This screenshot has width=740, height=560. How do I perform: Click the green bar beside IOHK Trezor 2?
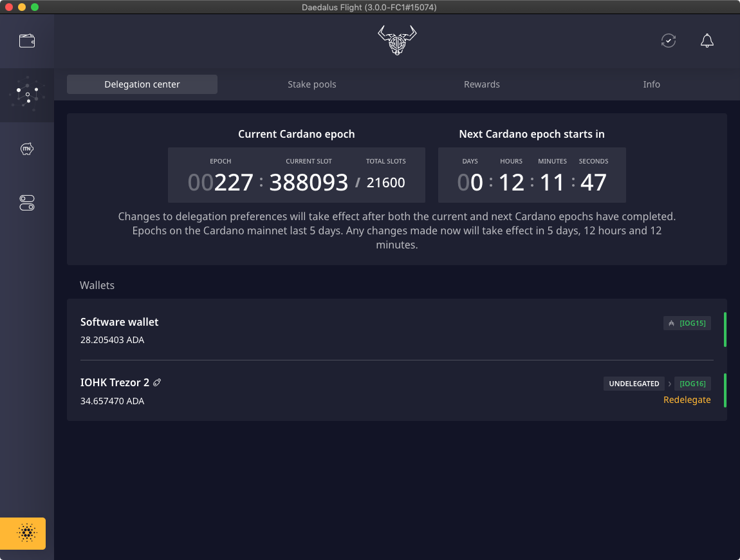click(725, 391)
